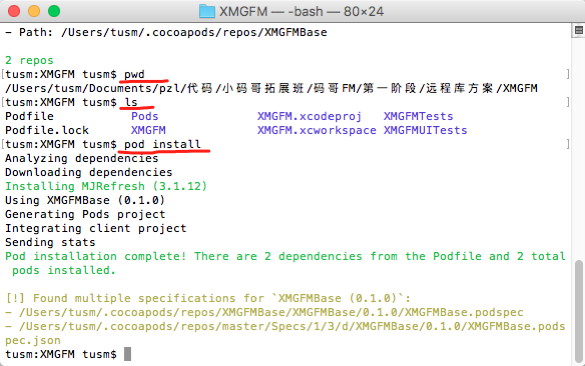
Task: Click the repos/master/Specs podspec path line
Action: [x=285, y=326]
